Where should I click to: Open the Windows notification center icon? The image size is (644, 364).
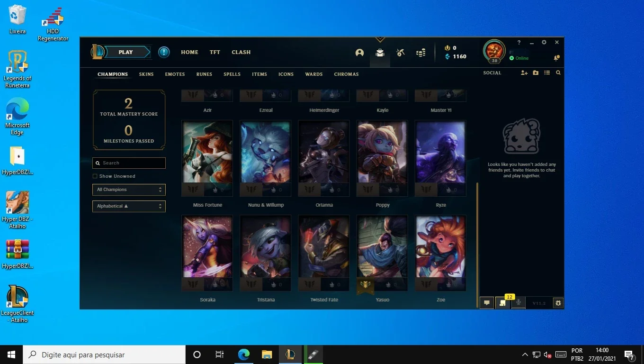tap(629, 355)
